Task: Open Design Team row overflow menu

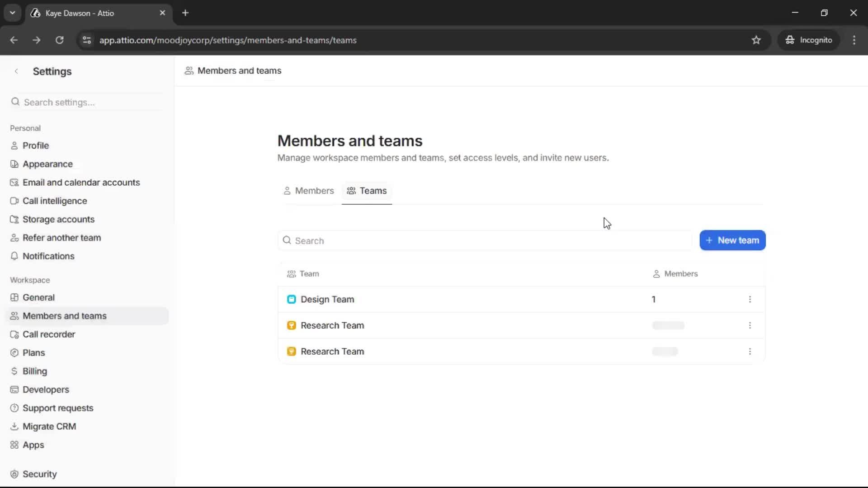Action: tap(750, 299)
